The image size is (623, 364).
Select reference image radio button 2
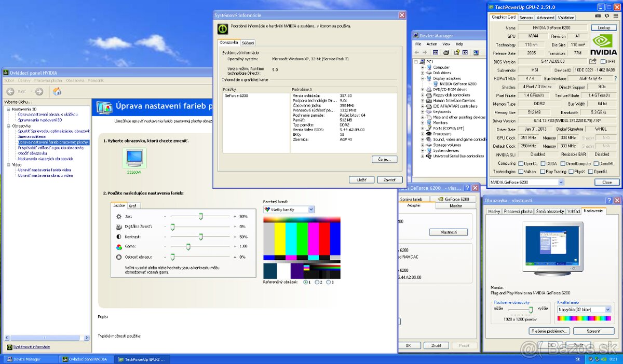(x=317, y=282)
